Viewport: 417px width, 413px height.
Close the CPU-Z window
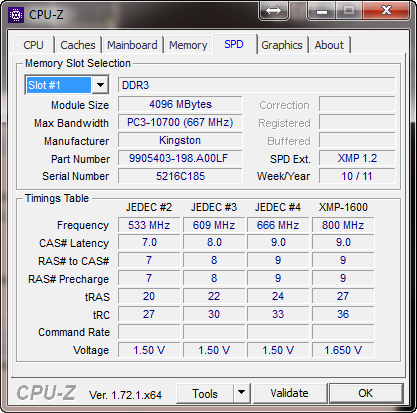click(x=386, y=11)
